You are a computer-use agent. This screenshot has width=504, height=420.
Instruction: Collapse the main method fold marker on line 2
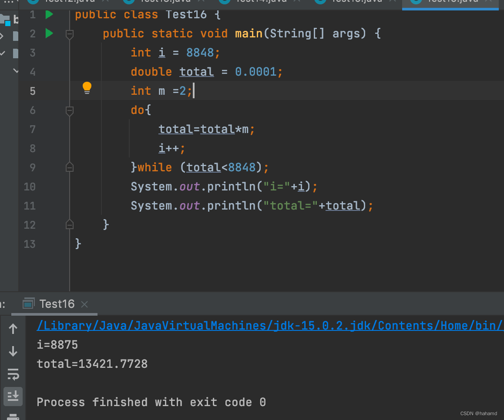click(70, 34)
